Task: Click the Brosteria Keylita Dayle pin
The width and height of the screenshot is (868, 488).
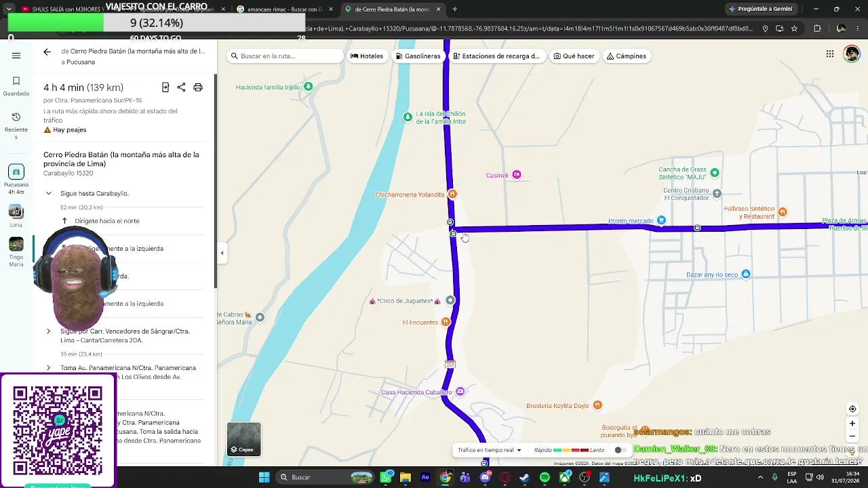Action: click(x=597, y=405)
